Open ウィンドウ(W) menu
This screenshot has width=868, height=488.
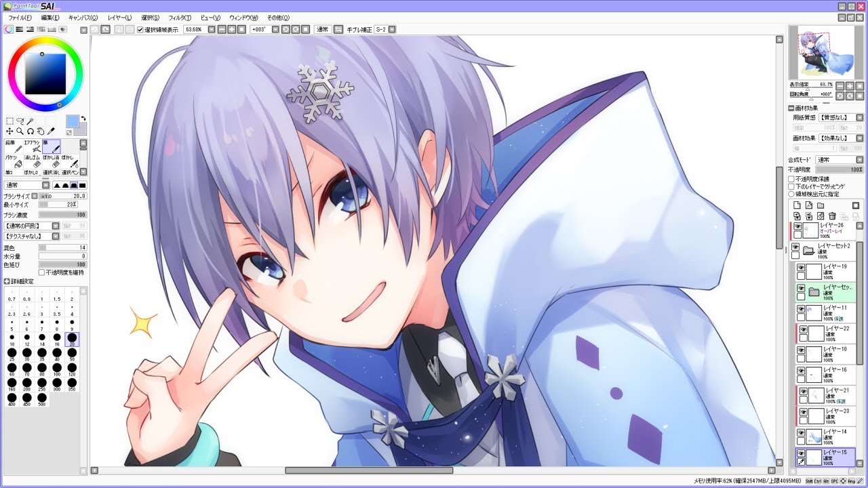pyautogui.click(x=243, y=17)
